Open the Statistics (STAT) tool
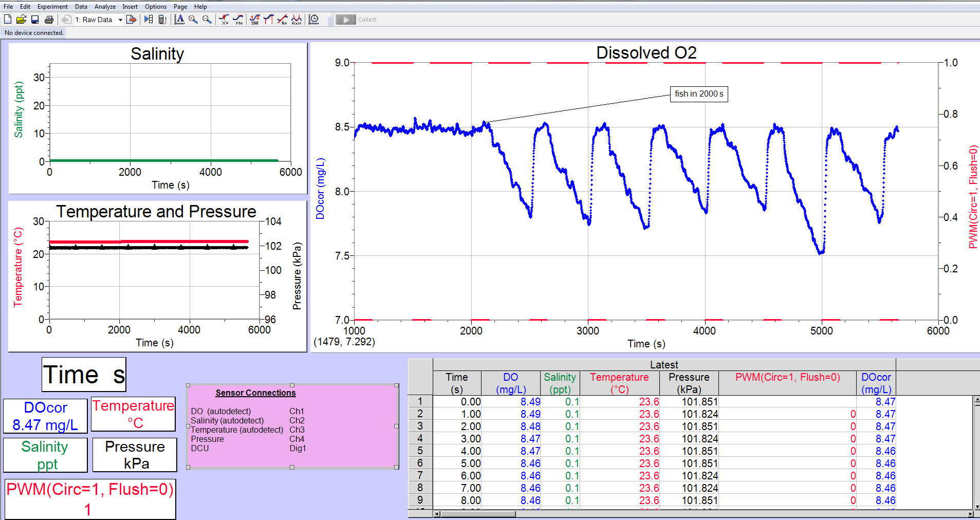Screen dimensions: 980x520 (x=255, y=20)
